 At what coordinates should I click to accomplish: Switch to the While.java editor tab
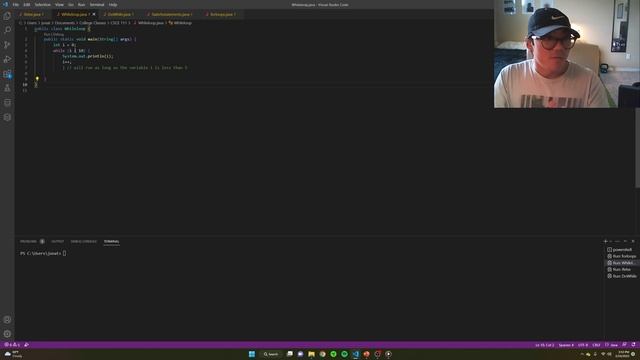(x=32, y=14)
